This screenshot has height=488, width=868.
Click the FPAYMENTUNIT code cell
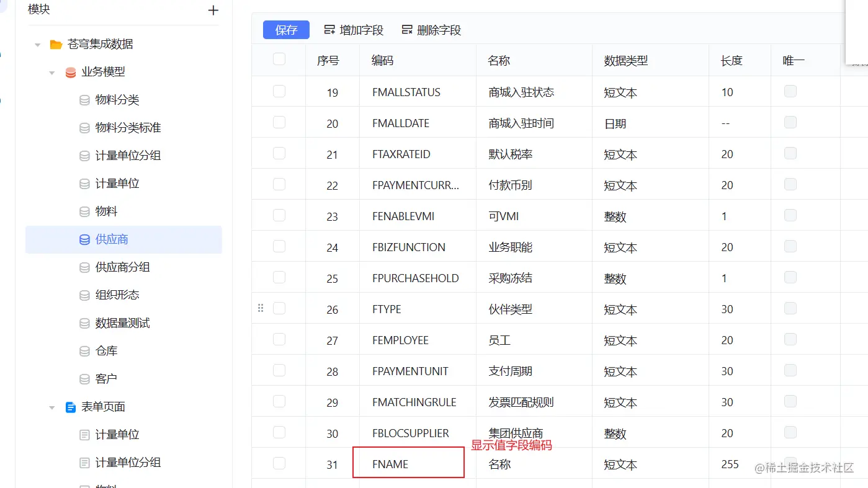tap(418, 371)
